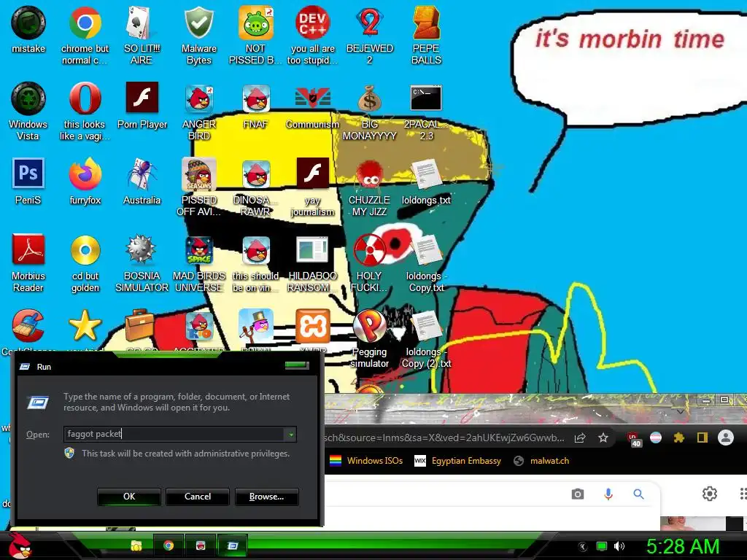
Task: Open the 'malwat.ch' bookmark in Chrome
Action: pyautogui.click(x=541, y=461)
